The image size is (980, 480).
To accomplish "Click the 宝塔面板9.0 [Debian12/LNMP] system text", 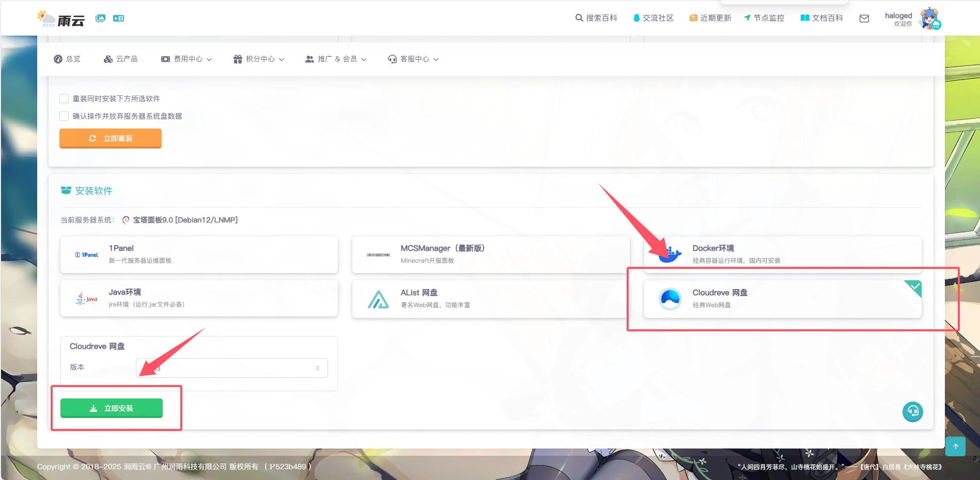I will [x=185, y=220].
